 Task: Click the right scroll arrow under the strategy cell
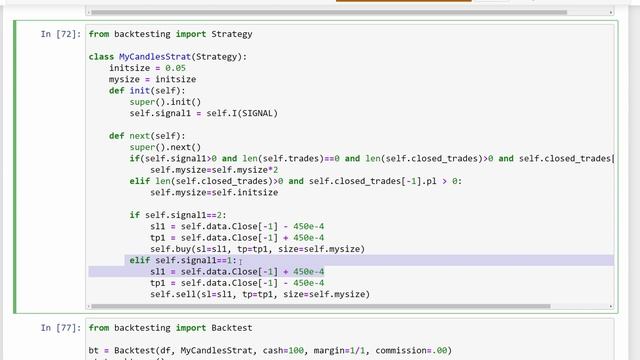click(611, 306)
